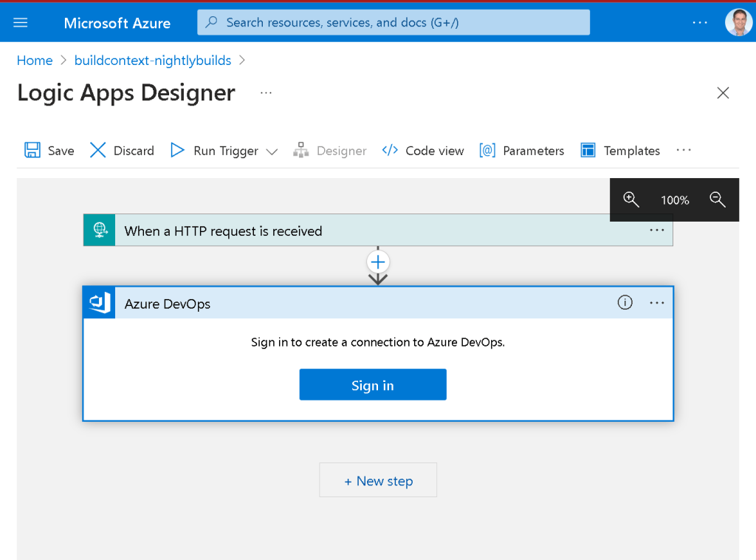This screenshot has width=756, height=560.
Task: Sign in to Azure DevOps connection
Action: pos(373,384)
